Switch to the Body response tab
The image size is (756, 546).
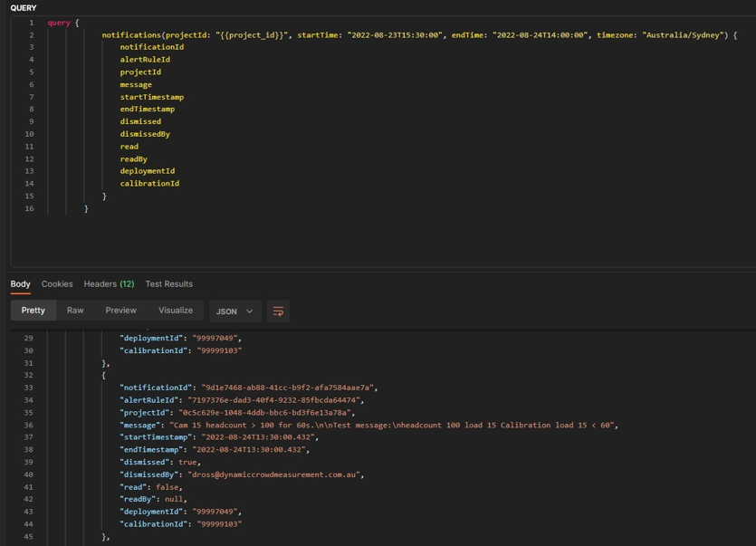[20, 284]
